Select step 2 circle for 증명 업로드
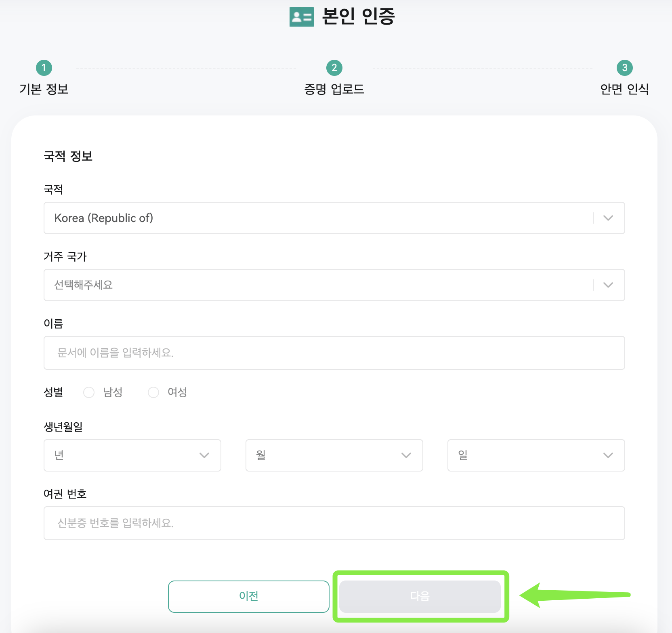 click(x=334, y=68)
